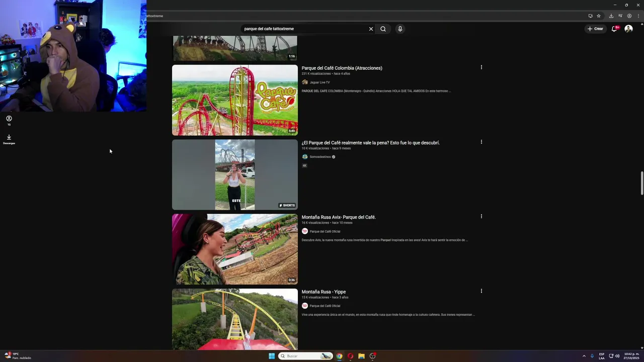644x362 pixels.
Task: Open Parque del Café Oficial channel name under Yippe video
Action: coord(325,306)
